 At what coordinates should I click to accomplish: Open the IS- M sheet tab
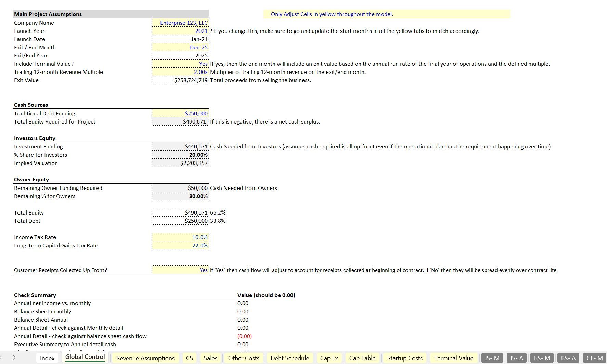pyautogui.click(x=492, y=358)
